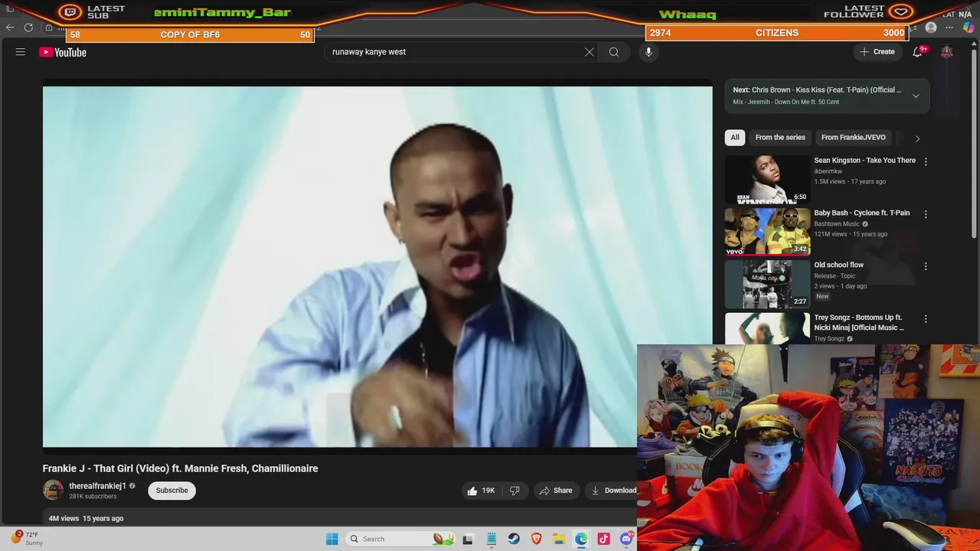Like the video with 19K likes
The width and height of the screenshot is (980, 551).
(481, 491)
